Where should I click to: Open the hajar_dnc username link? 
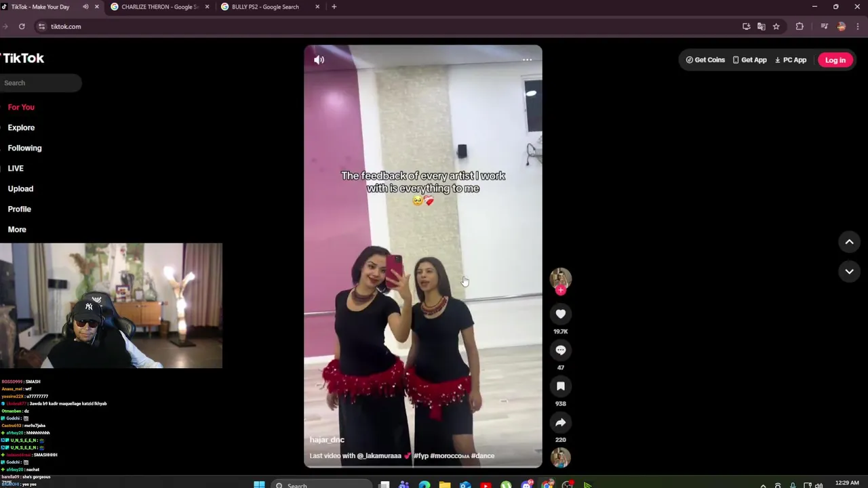(327, 440)
